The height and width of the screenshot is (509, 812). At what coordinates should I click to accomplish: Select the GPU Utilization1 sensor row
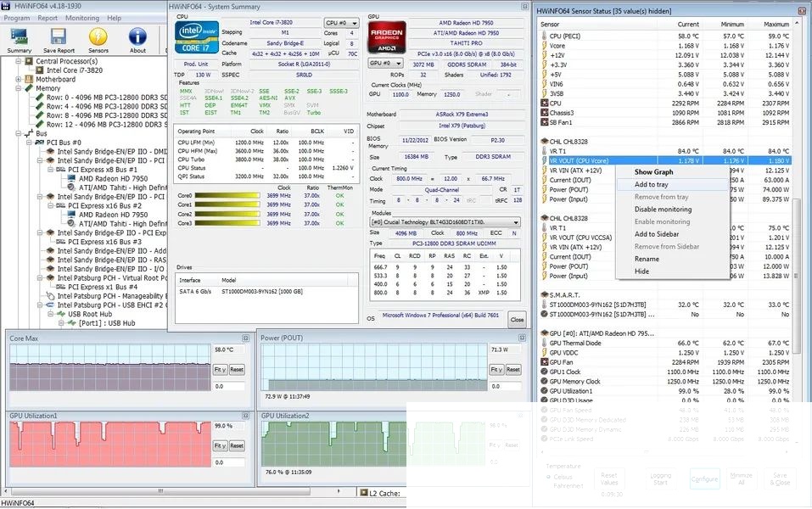[x=665, y=391]
